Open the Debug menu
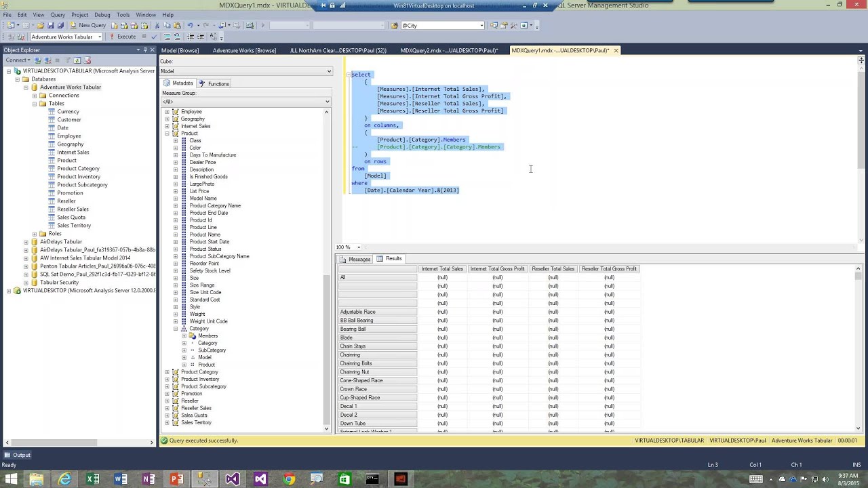The width and height of the screenshot is (868, 488). coord(102,14)
